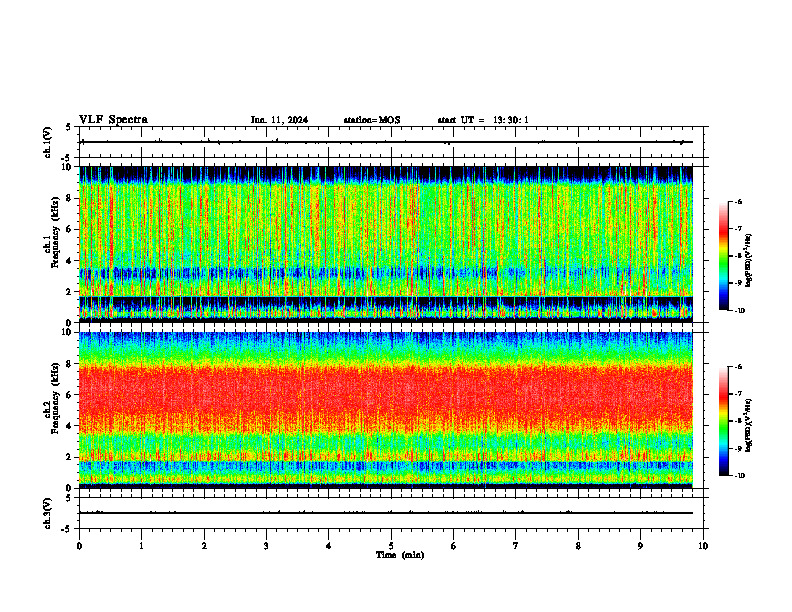Select the "start UT = 13:30: 1" text
792x612 pixels.
pos(483,120)
